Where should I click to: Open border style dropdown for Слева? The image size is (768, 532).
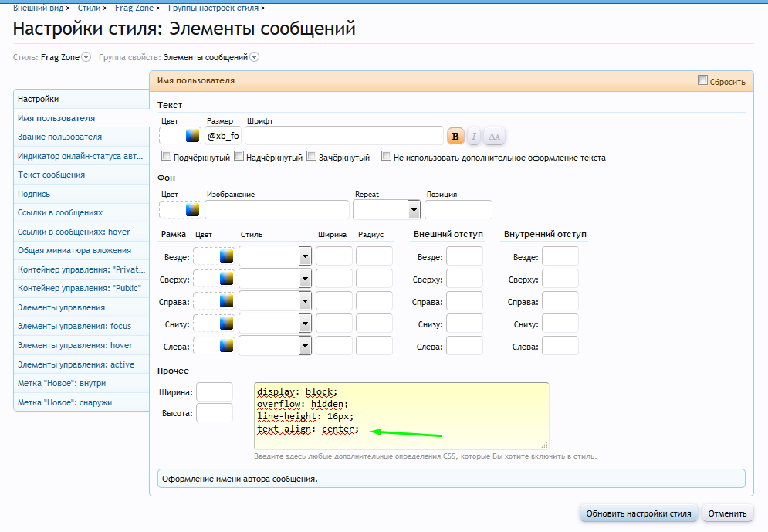(x=276, y=346)
